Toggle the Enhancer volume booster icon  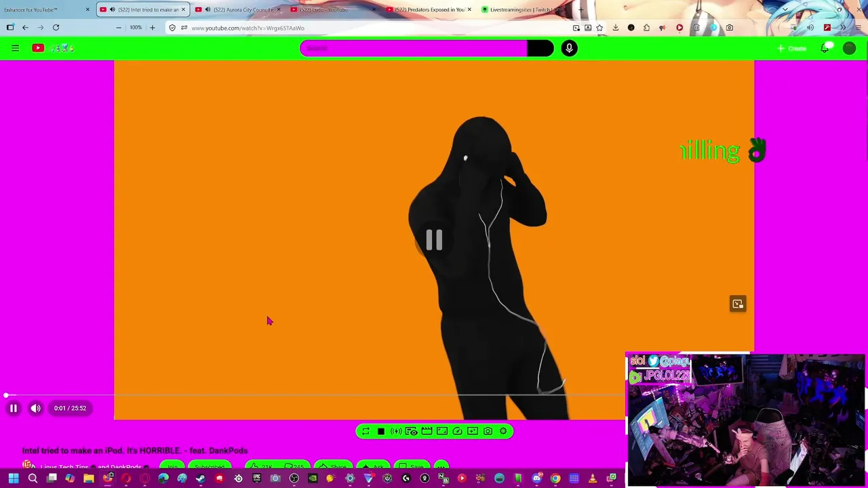(x=396, y=431)
